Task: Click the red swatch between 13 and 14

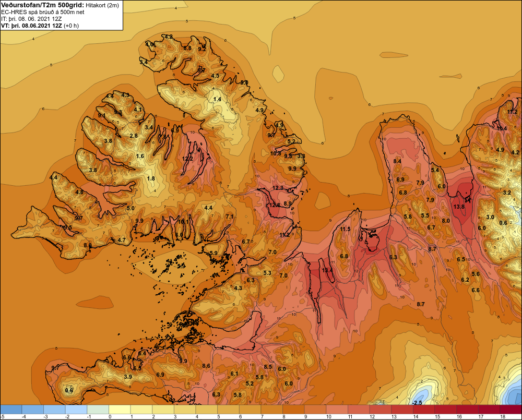Action: [x=402, y=410]
